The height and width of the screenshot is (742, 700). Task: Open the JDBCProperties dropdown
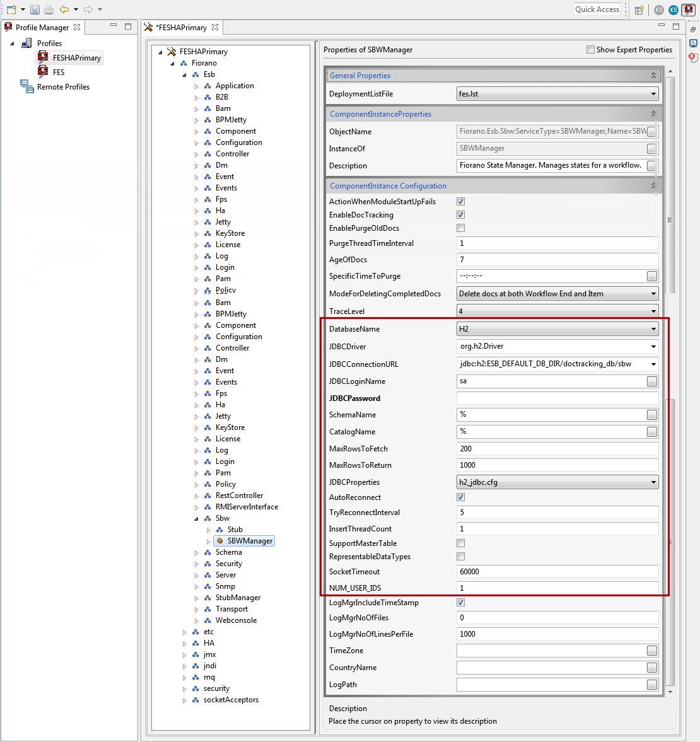pyautogui.click(x=653, y=482)
